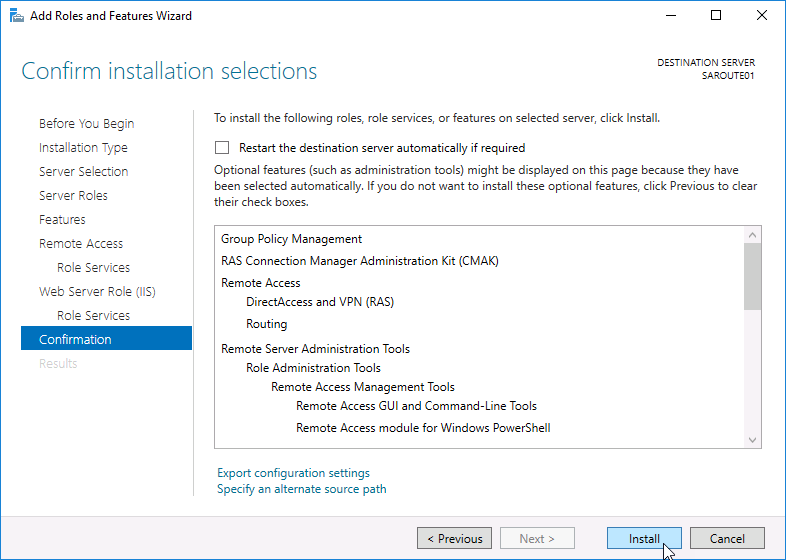786x560 pixels.
Task: Click the Previous button
Action: point(454,538)
